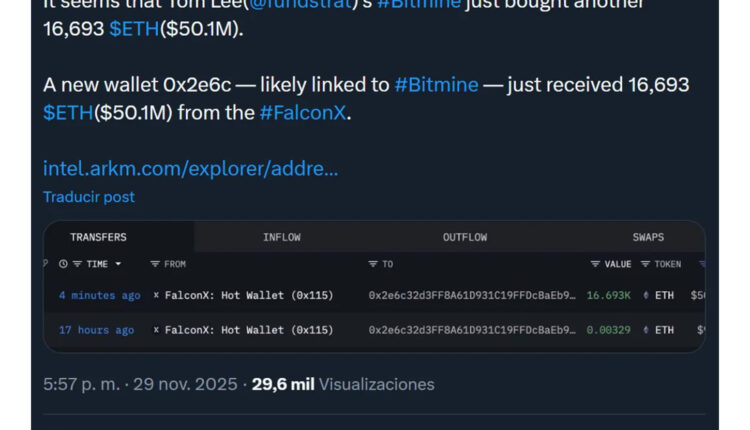Click the VALUE column filter icon
The height and width of the screenshot is (430, 750).
click(595, 264)
